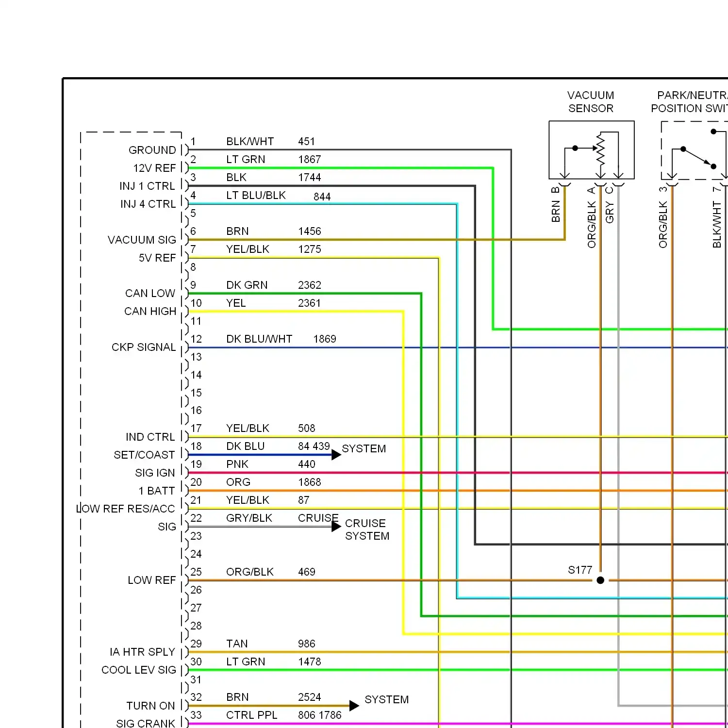Click circuit number 451

click(306, 141)
